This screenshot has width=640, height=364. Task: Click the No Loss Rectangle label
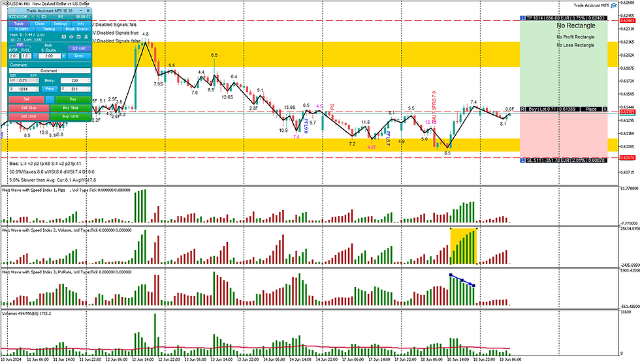[575, 45]
